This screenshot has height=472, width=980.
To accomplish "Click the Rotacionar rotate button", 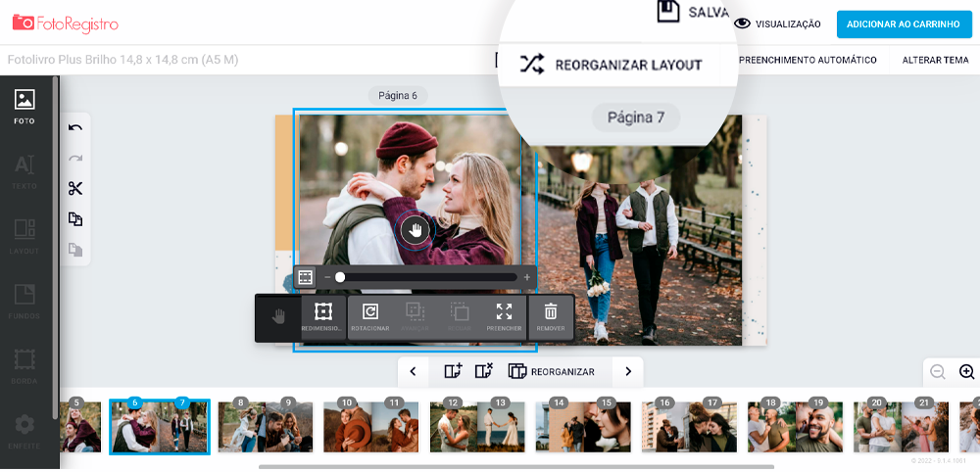I will 370,318.
